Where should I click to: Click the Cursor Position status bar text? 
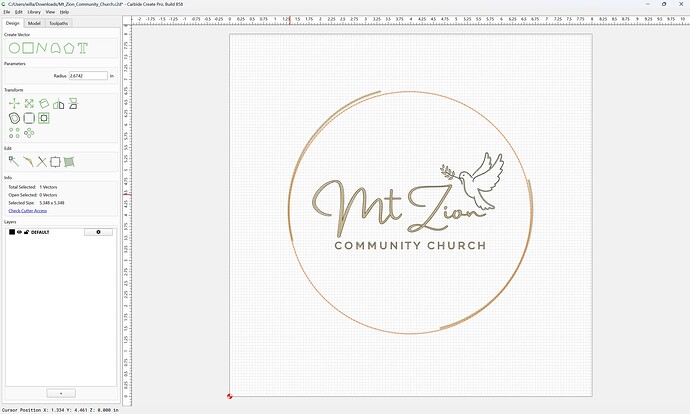[x=60, y=410]
